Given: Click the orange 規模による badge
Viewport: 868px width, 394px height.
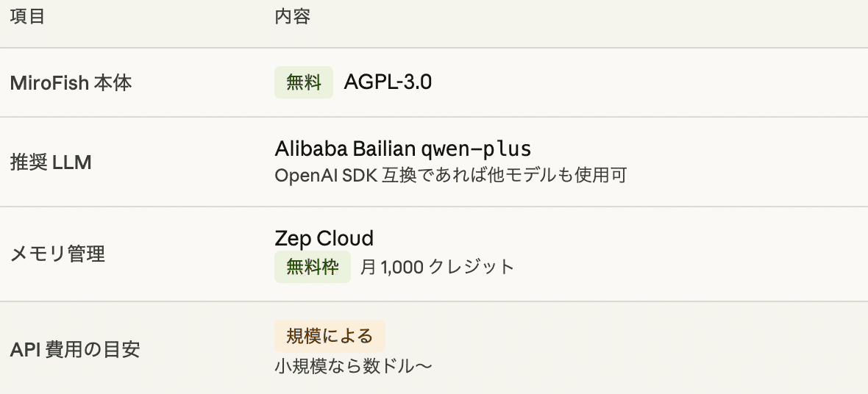Looking at the screenshot, I should pos(330,336).
